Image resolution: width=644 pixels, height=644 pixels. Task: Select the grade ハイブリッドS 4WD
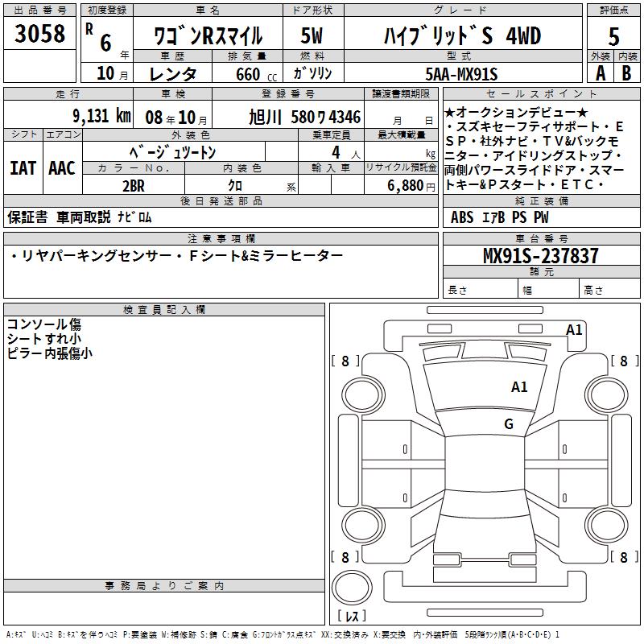click(x=462, y=35)
